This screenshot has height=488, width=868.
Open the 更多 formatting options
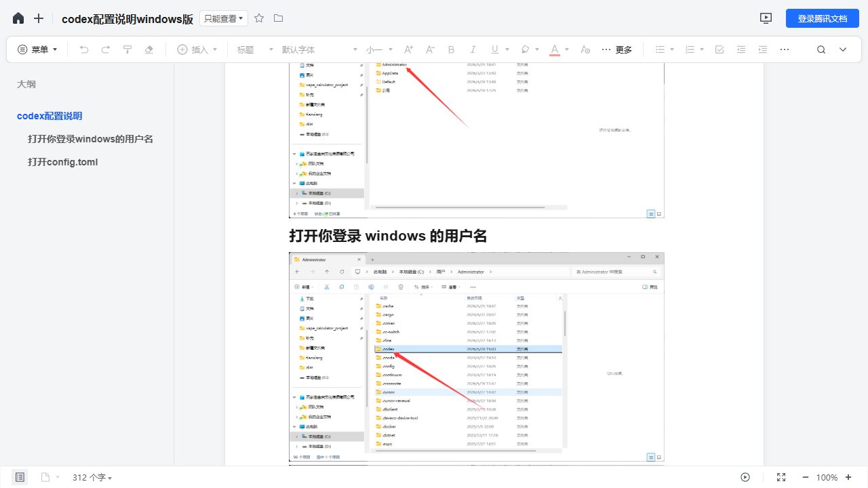[616, 49]
